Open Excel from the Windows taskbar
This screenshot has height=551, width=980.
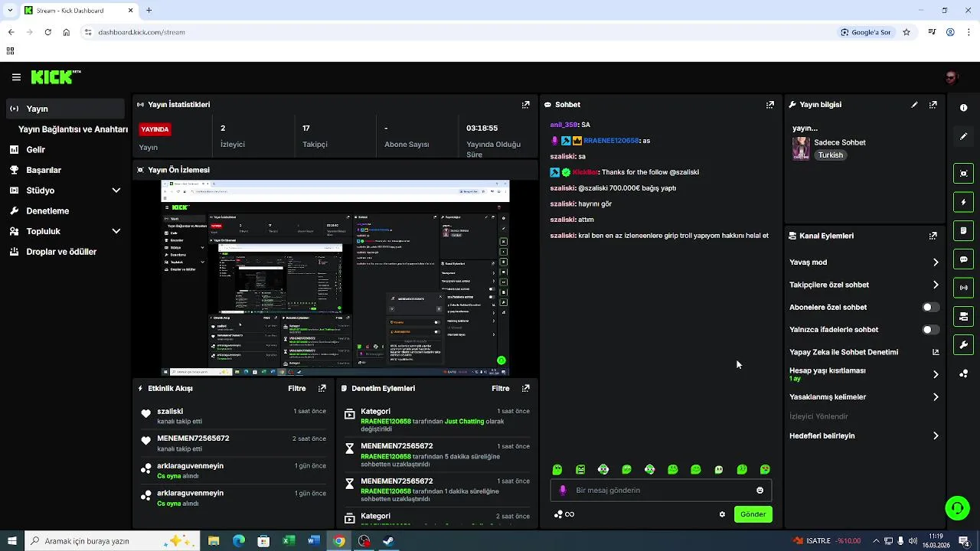(289, 541)
